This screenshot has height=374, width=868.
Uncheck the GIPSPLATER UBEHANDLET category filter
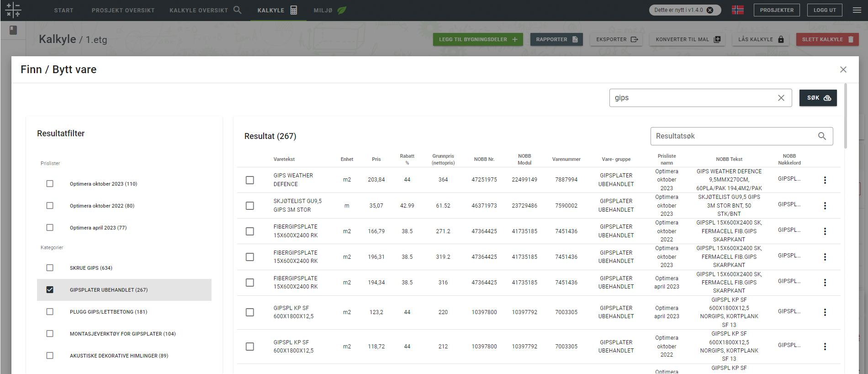coord(50,290)
